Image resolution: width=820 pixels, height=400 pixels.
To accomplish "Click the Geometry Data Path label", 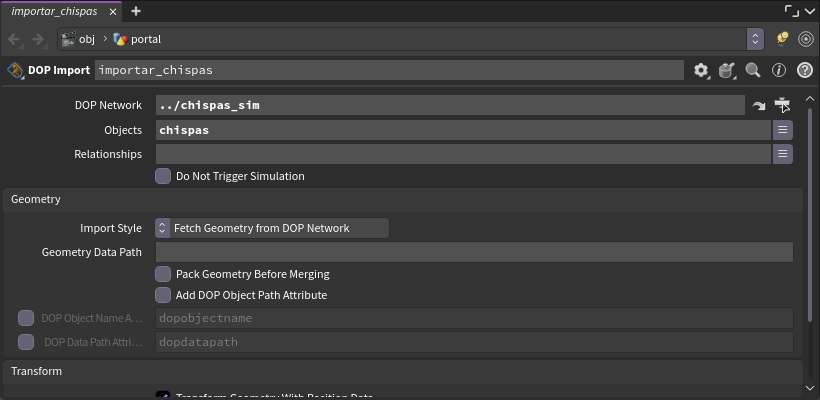I will click(x=92, y=252).
